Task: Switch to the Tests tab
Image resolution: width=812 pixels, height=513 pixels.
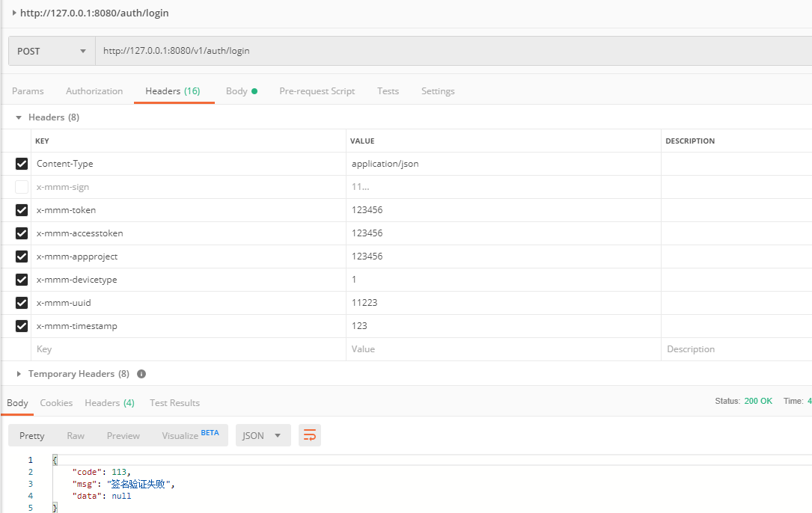Action: coord(388,91)
